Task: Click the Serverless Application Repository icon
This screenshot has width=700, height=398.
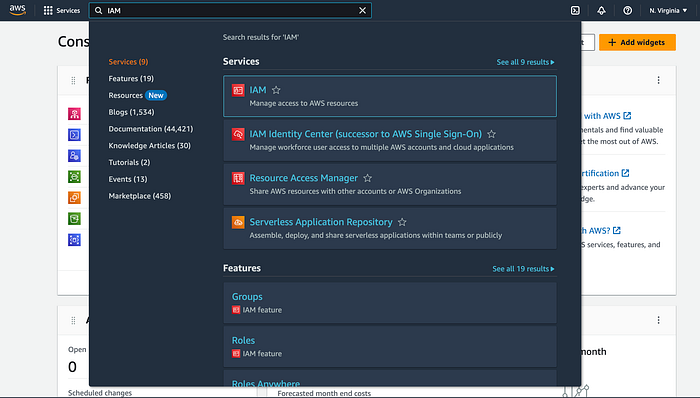Action: coord(238,222)
